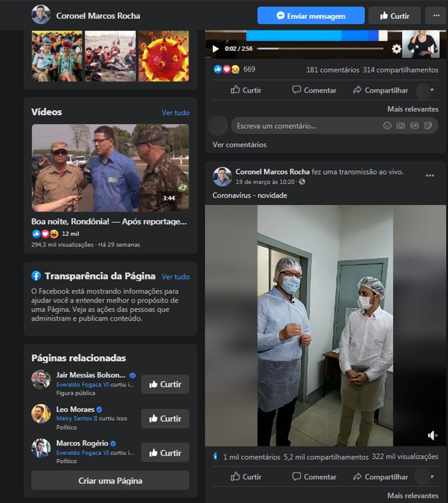Click the Messenger Enviar mensagem button
This screenshot has height=503, width=448.
pyautogui.click(x=311, y=15)
